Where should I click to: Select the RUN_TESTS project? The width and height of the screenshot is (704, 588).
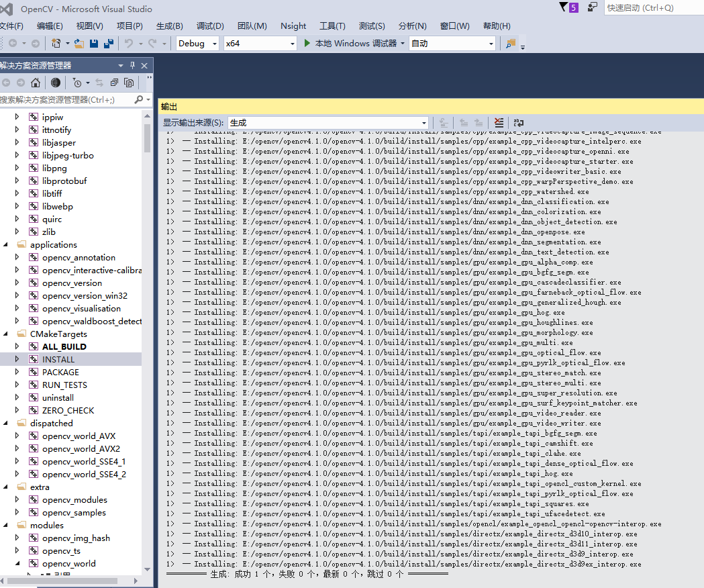pos(64,385)
